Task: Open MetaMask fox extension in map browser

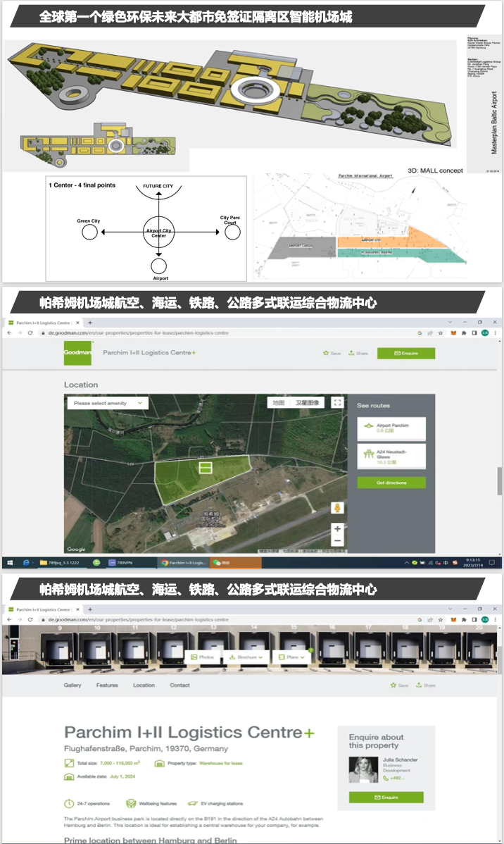Action: click(x=453, y=333)
